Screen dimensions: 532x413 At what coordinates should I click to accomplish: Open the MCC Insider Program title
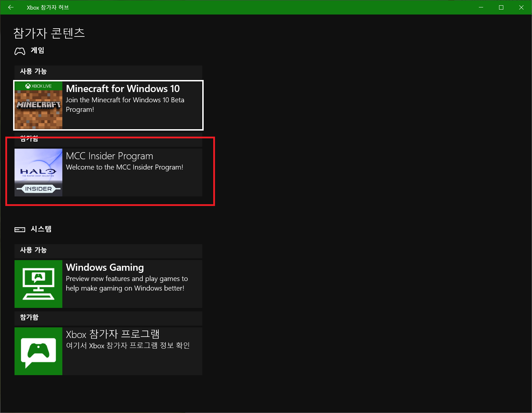[x=109, y=156]
